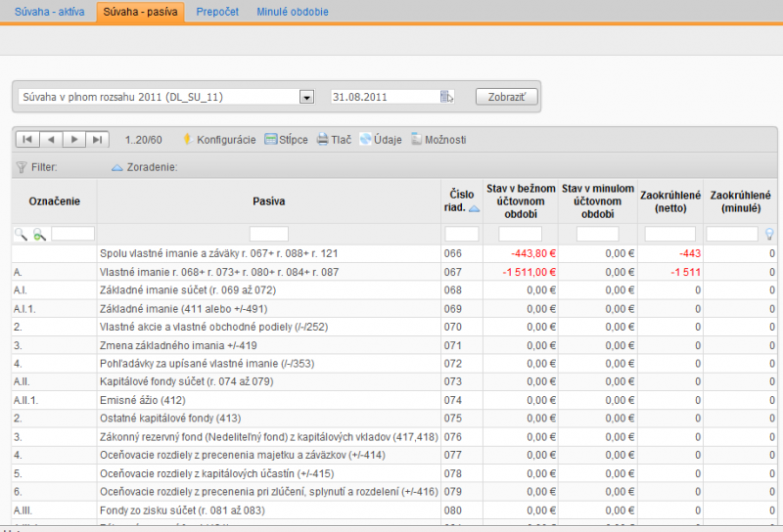The height and width of the screenshot is (532, 783).
Task: Select row 'Základné imanie (411 alebo +/-491)'
Action: point(394,309)
